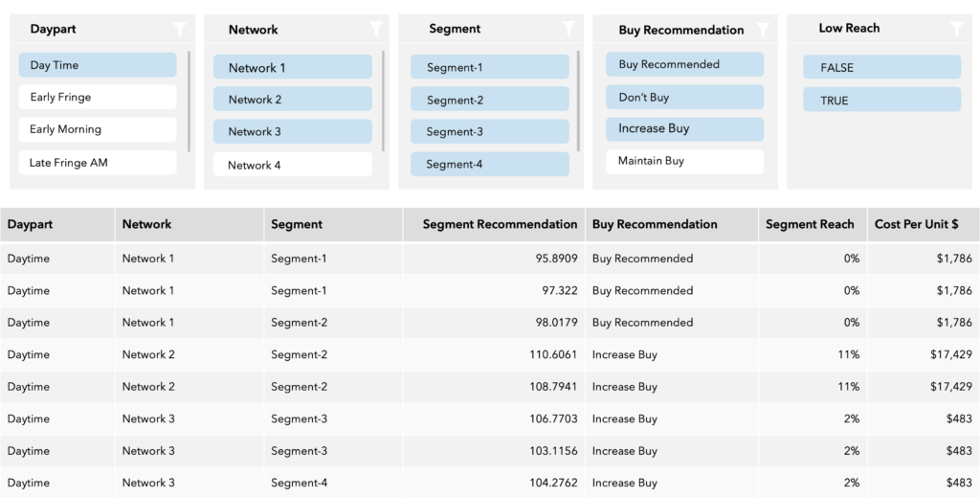Screen dimensions: 980x497
Task: Select the Maintain Buy recommendation option
Action: pyautogui.click(x=685, y=161)
